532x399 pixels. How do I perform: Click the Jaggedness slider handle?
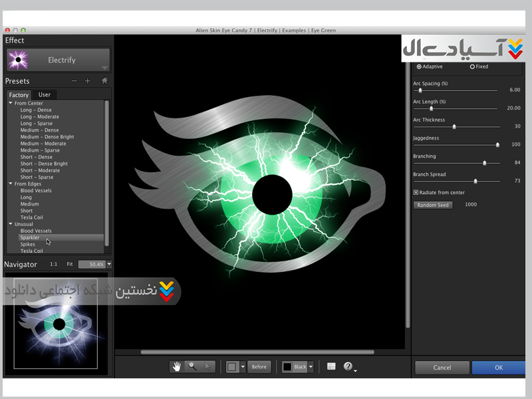tap(497, 144)
